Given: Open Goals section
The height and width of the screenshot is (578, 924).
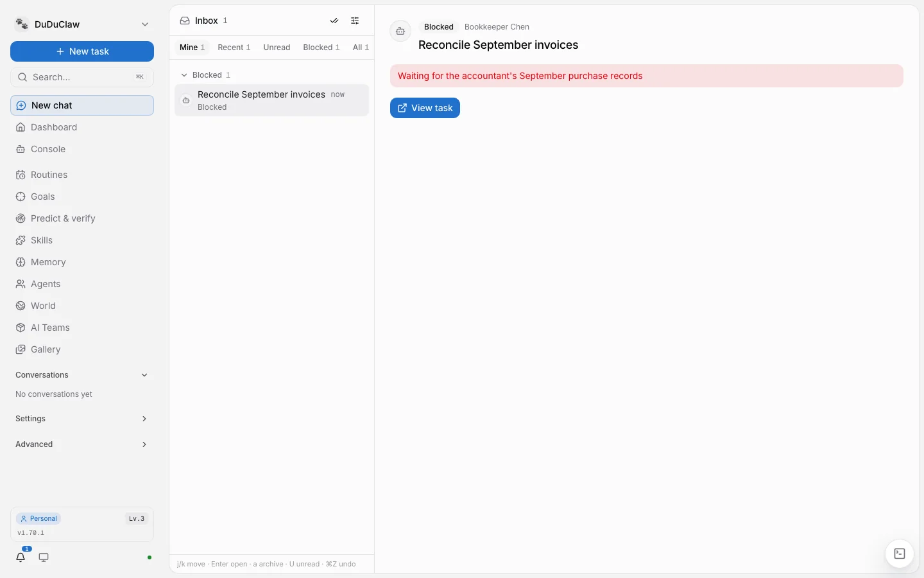Looking at the screenshot, I should tap(82, 197).
